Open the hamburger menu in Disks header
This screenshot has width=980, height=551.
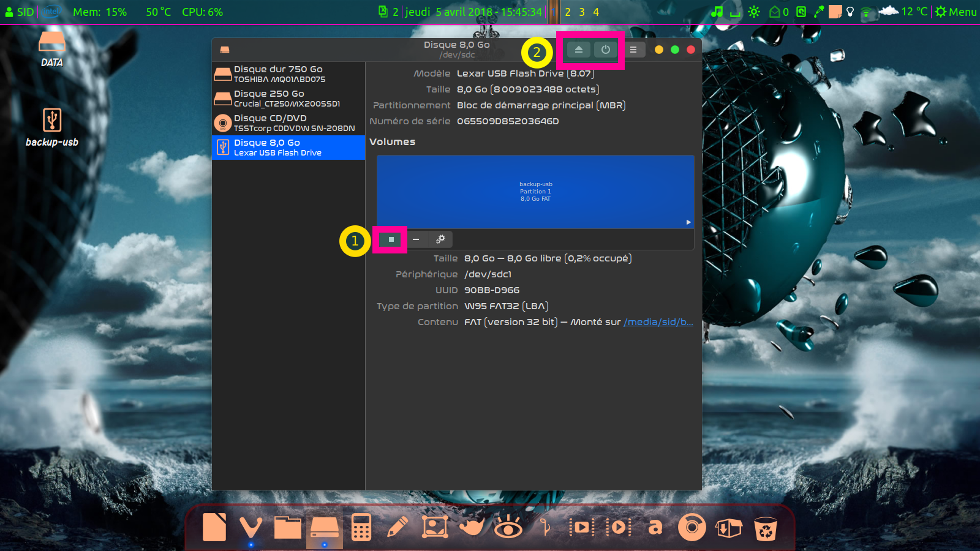633,50
